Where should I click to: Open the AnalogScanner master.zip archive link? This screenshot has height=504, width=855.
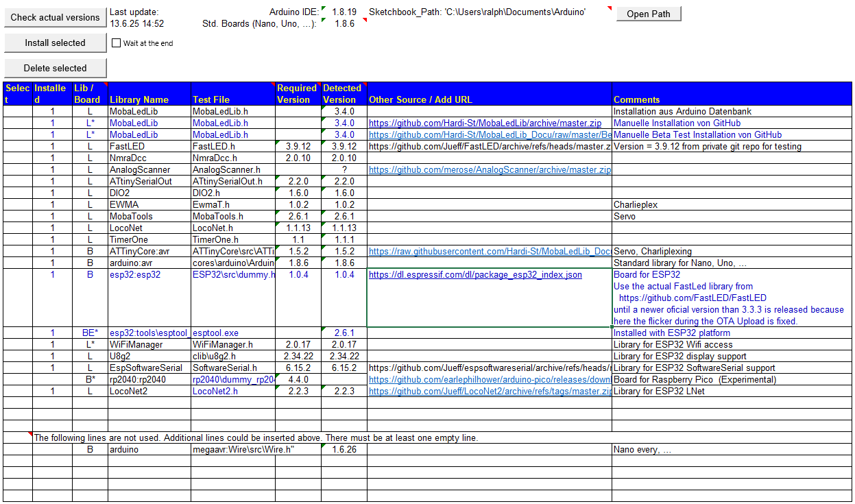pos(490,170)
